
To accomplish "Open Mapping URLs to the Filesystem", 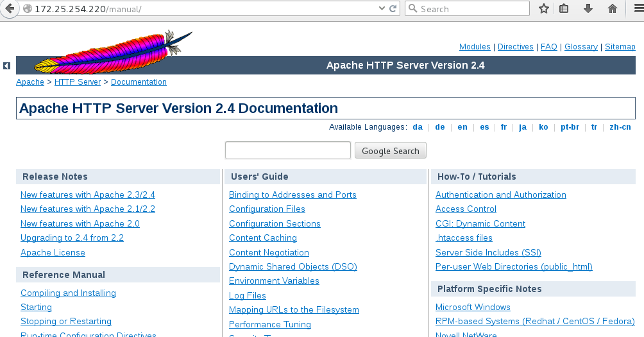I will pos(294,310).
